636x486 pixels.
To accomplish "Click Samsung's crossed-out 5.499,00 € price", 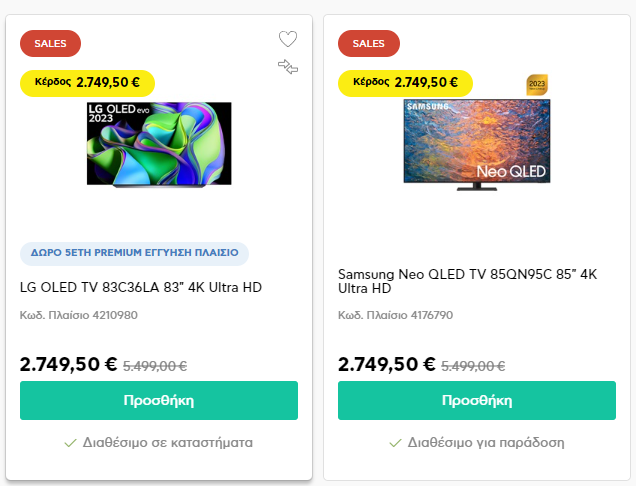I will point(473,366).
